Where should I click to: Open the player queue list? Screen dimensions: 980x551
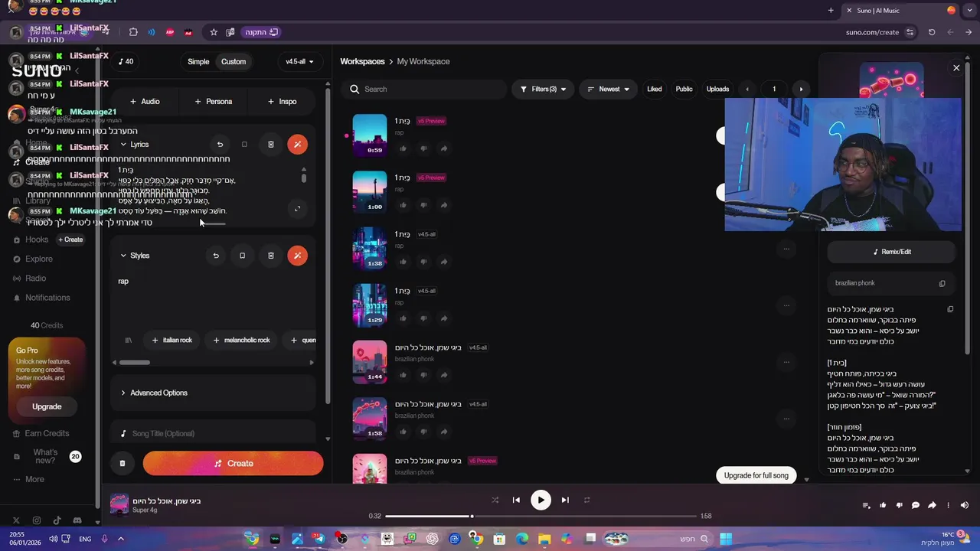867,505
